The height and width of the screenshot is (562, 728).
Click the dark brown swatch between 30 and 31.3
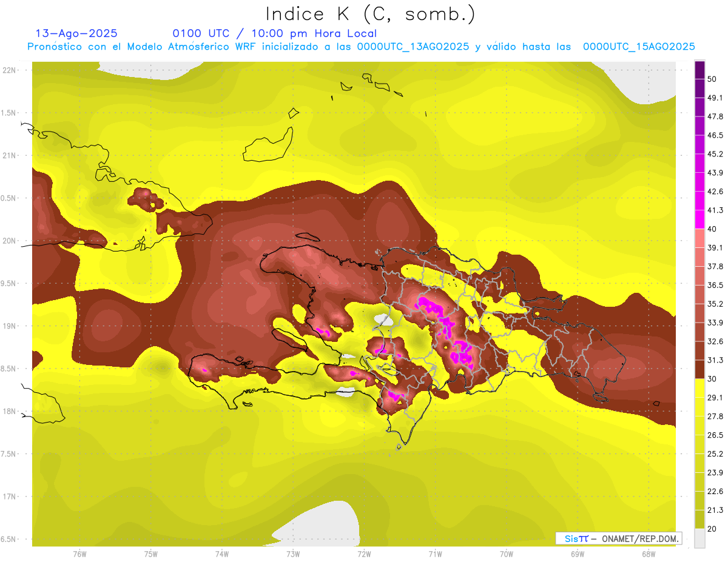pyautogui.click(x=699, y=369)
